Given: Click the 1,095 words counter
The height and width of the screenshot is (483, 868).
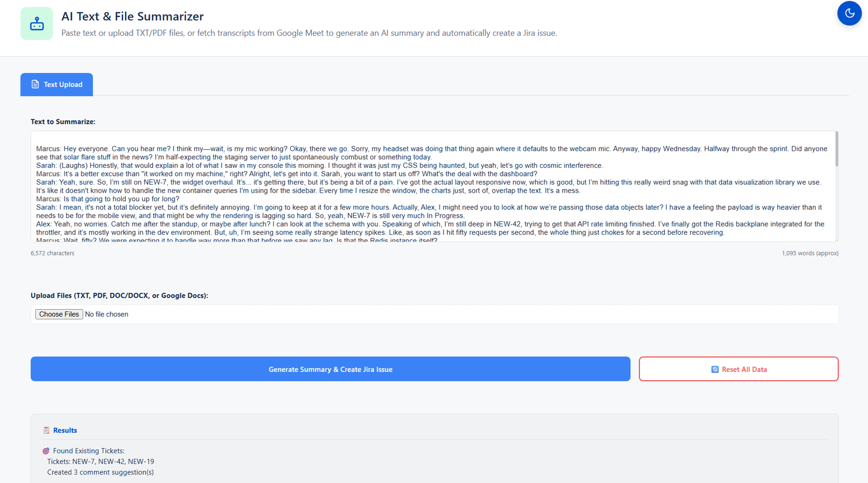Looking at the screenshot, I should (x=810, y=253).
